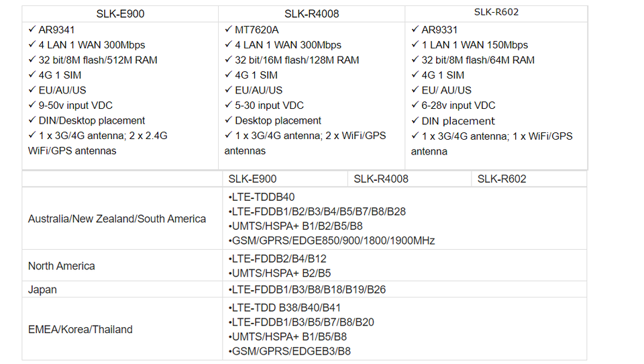Click the EMEA/Korea/Thailand row label
644x364 pixels.
tap(80, 330)
